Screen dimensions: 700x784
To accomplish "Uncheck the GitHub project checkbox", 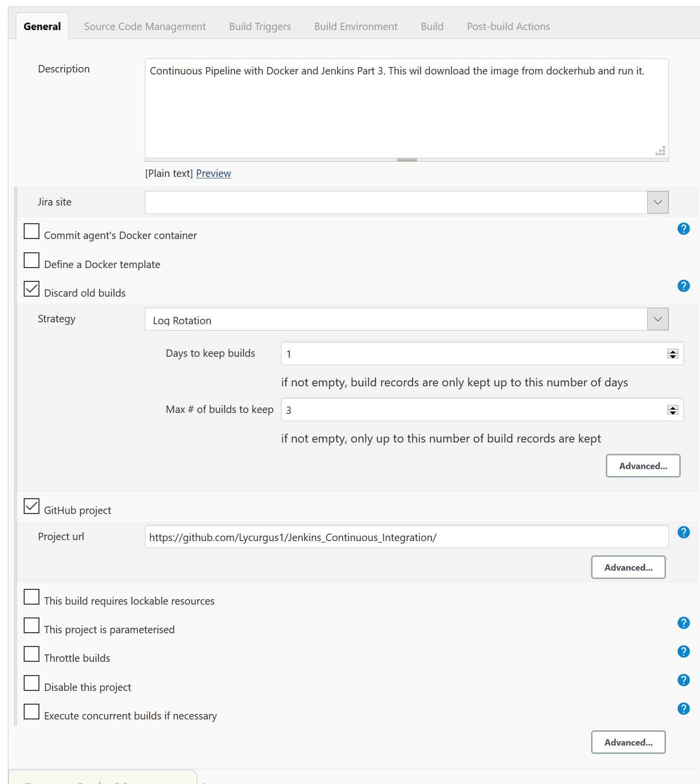I will tap(32, 506).
